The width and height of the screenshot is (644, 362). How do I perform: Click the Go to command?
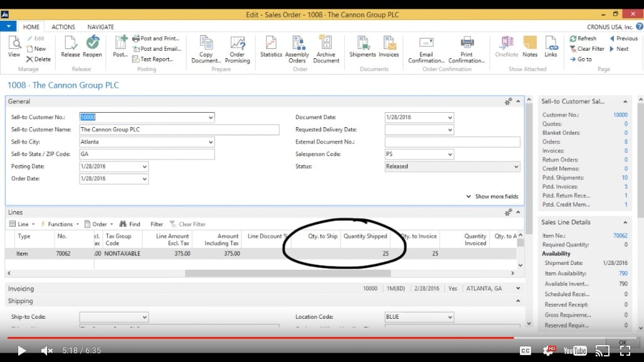pos(581,59)
